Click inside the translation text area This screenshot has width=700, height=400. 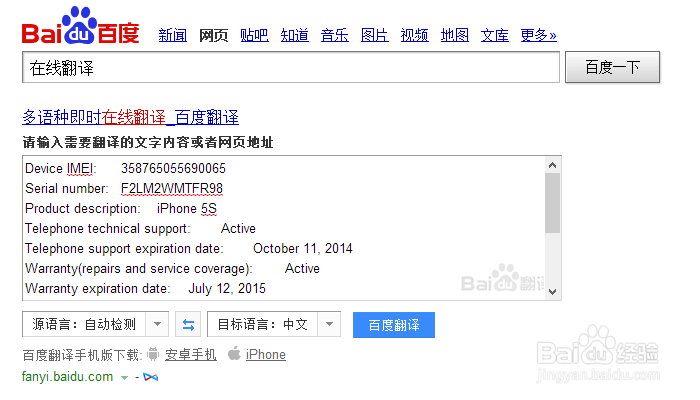[283, 228]
